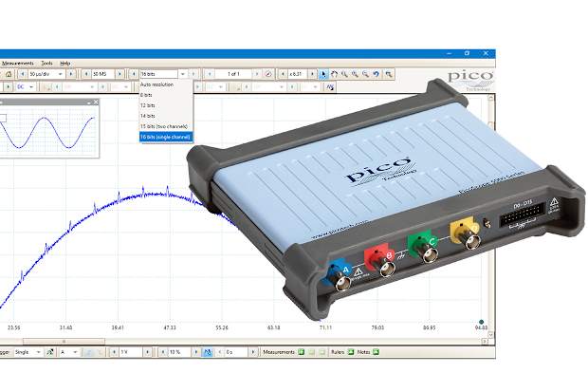Click the zoom in magnifier
Image resolution: width=588 pixels, height=392 pixels.
coord(355,74)
